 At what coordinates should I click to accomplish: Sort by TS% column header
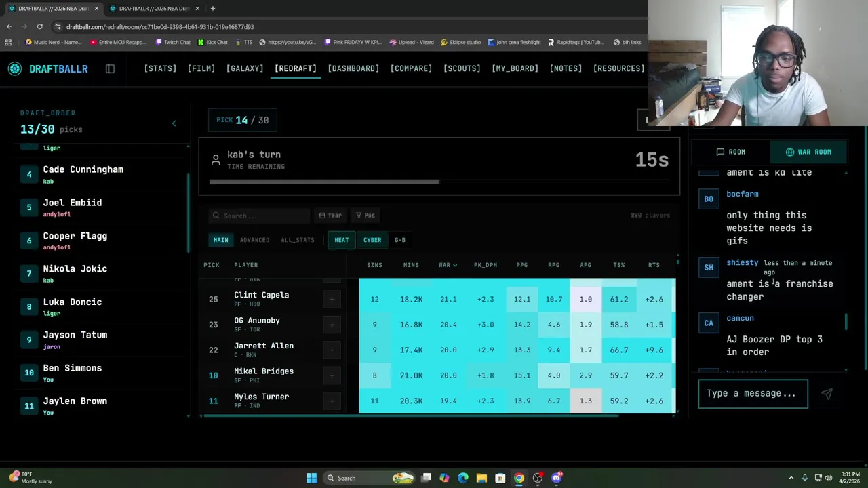pos(618,265)
